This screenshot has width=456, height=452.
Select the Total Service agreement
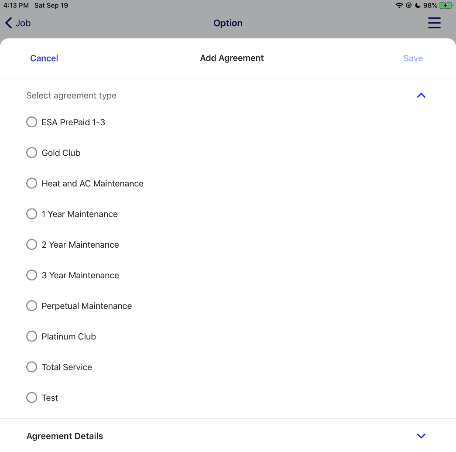(32, 367)
